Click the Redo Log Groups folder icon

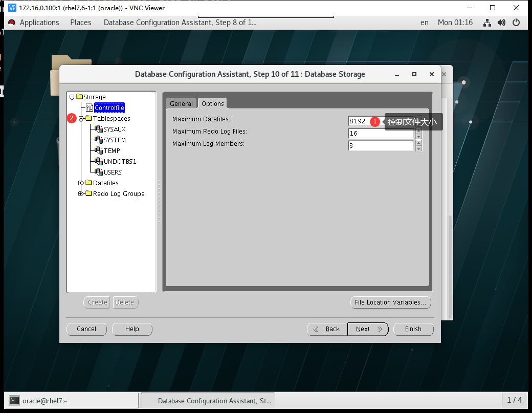(x=89, y=193)
